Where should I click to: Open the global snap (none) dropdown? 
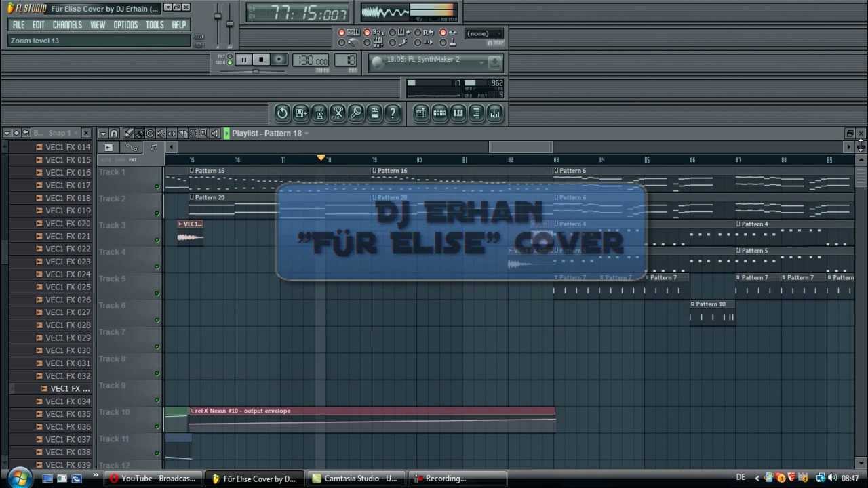tap(484, 33)
